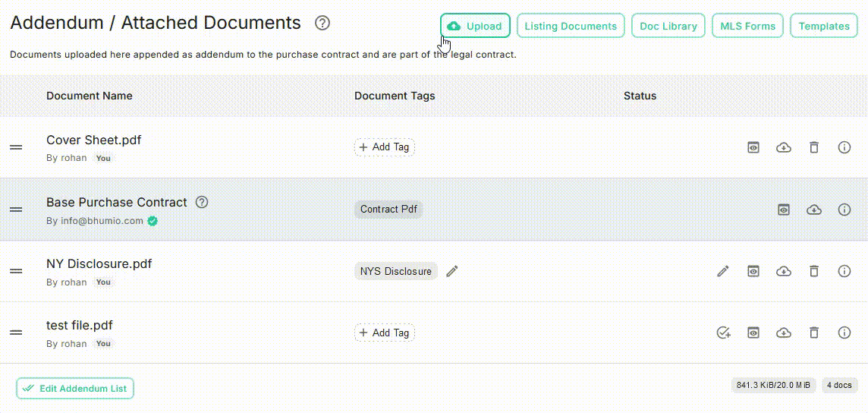
Task: Show info for Cover Sheet.pdf
Action: [844, 147]
